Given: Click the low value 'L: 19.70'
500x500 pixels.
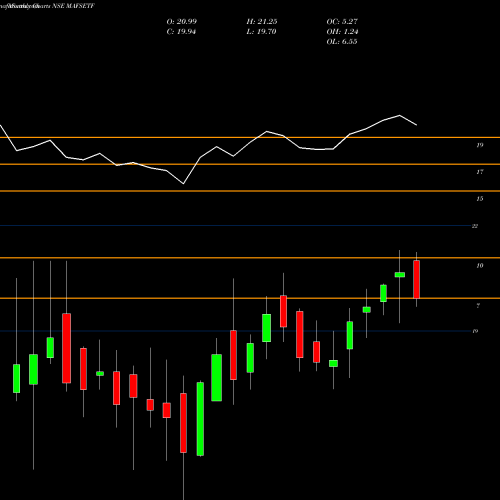Looking at the screenshot, I should [x=261, y=32].
